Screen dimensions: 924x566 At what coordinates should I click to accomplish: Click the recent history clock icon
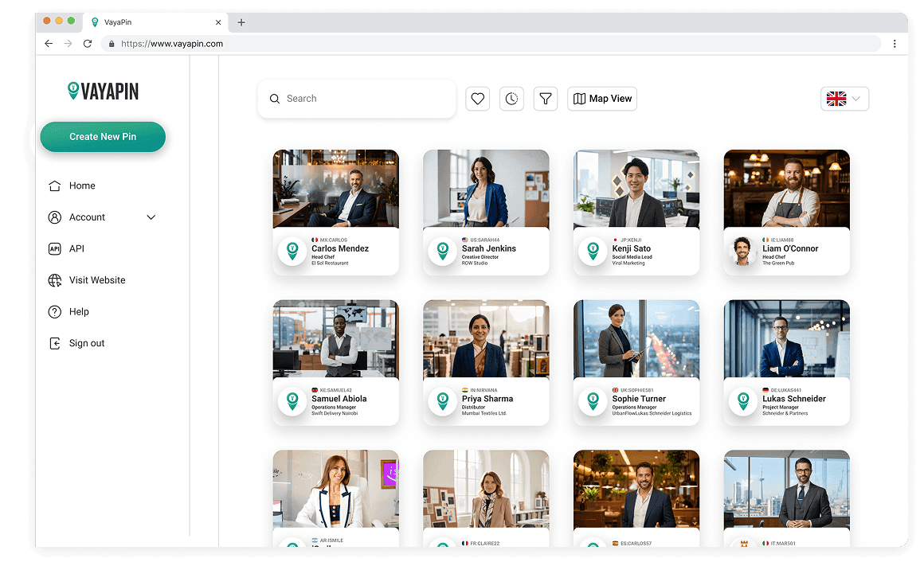point(511,98)
